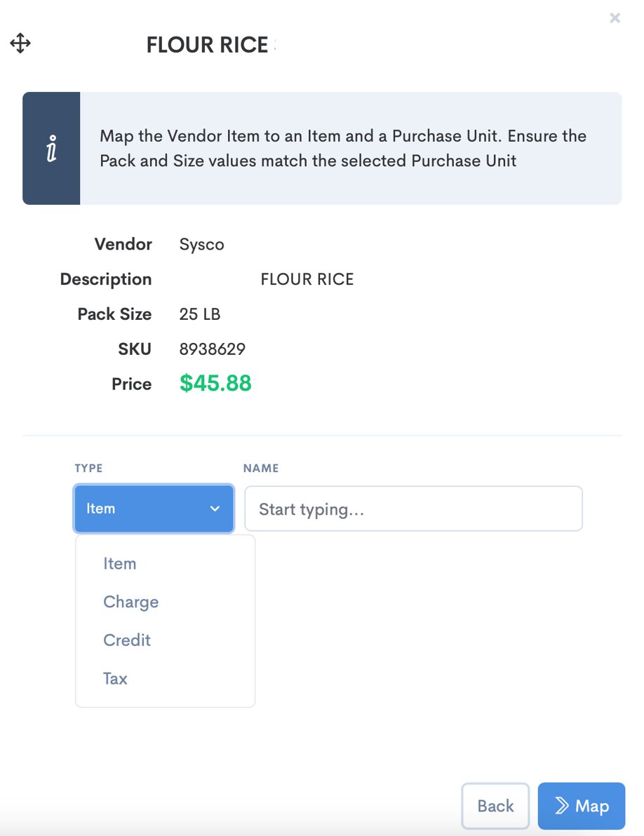
Task: Click the move dialog drag-handle icon
Action: point(20,43)
